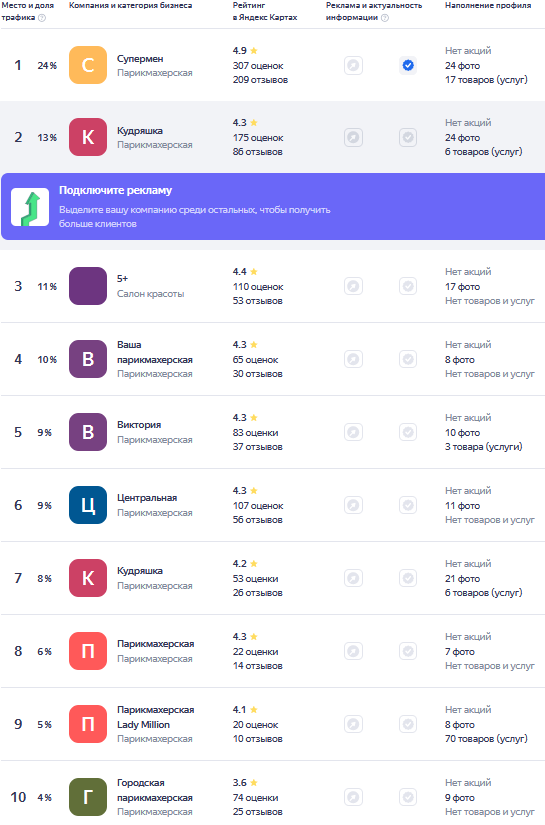The width and height of the screenshot is (545, 825).
Task: Click the 'В' logo of Ваша парикмахерская
Action: (x=88, y=359)
